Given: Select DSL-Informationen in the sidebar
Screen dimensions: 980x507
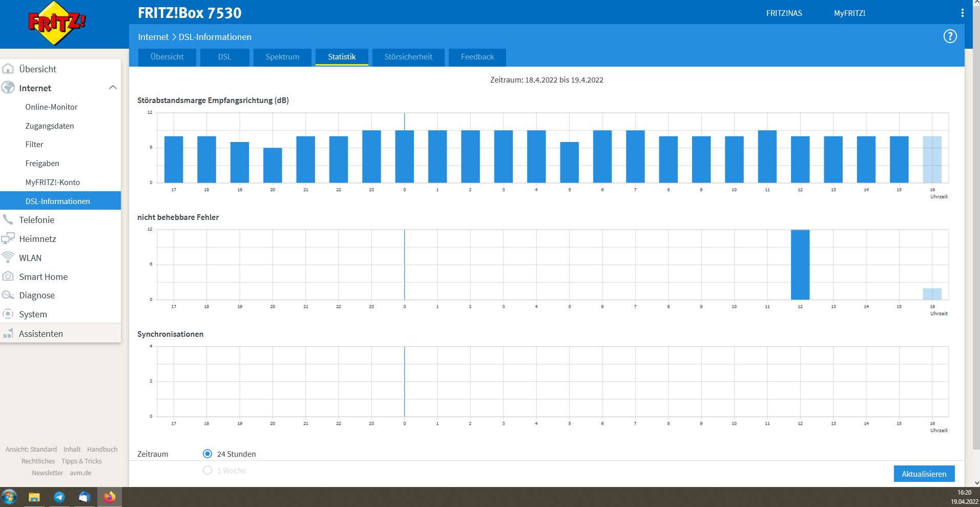Looking at the screenshot, I should coord(60,201).
